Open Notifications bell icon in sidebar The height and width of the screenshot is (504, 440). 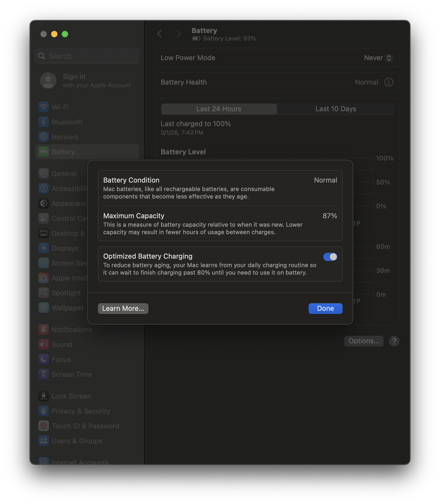coord(44,330)
